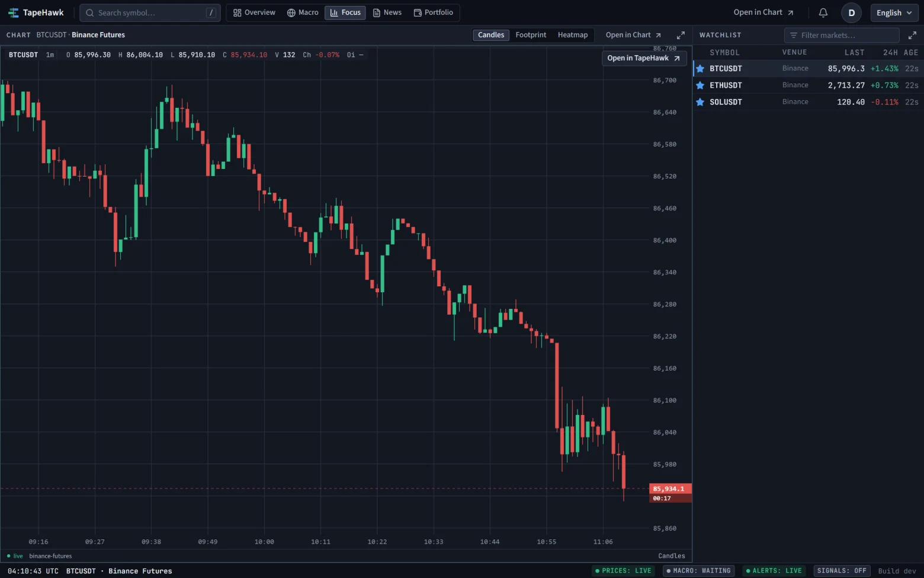Sort watchlist by SYMBOL header
Image resolution: width=924 pixels, height=578 pixels.
pos(724,53)
